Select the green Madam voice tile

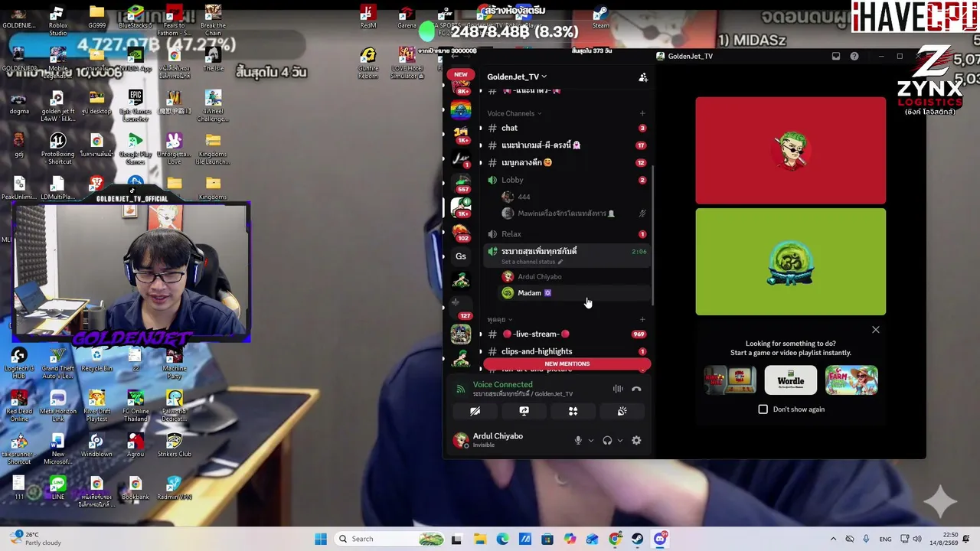[x=791, y=262]
